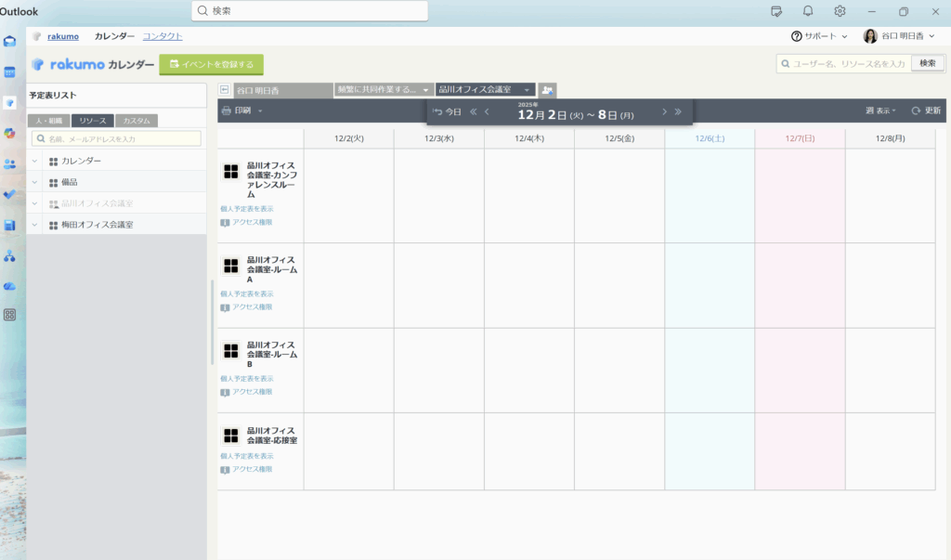Click the イベントを登録する button
The image size is (951, 560).
click(212, 64)
